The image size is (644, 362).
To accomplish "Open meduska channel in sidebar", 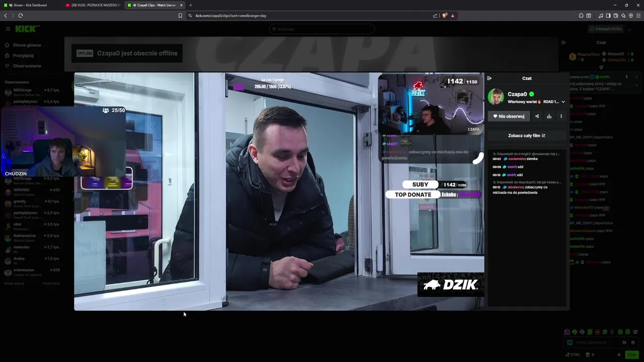I will [x=32, y=248].
